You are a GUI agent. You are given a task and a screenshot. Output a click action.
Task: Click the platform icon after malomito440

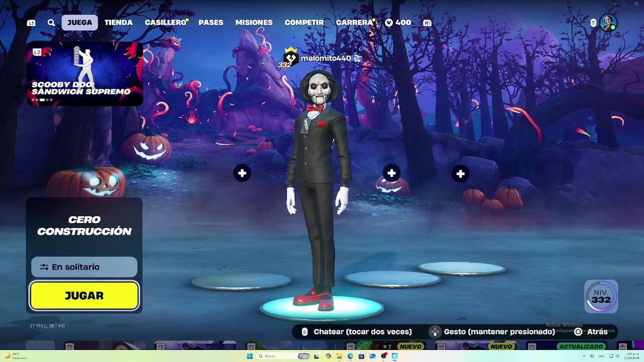point(358,58)
